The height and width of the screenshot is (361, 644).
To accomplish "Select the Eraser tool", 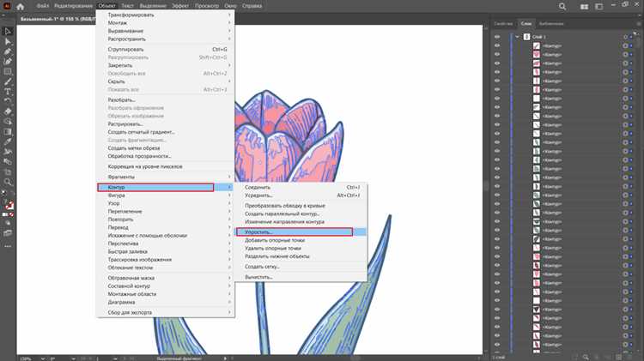I will 8,111.
